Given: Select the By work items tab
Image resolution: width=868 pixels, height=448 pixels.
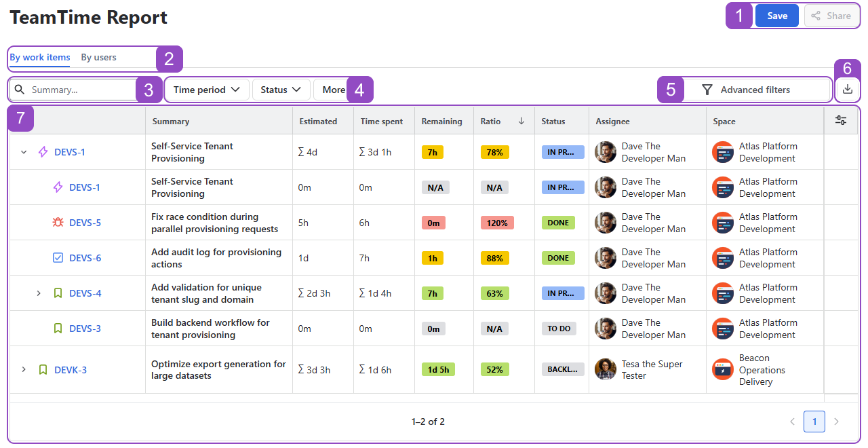Looking at the screenshot, I should point(39,58).
